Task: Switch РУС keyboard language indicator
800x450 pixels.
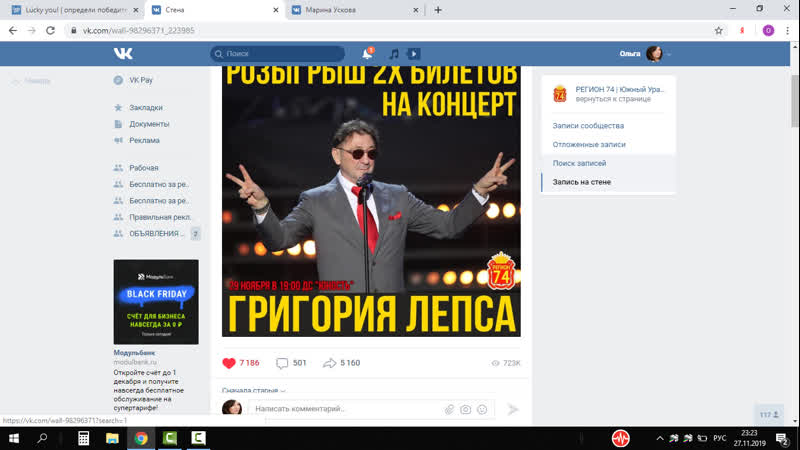Action: coord(719,438)
